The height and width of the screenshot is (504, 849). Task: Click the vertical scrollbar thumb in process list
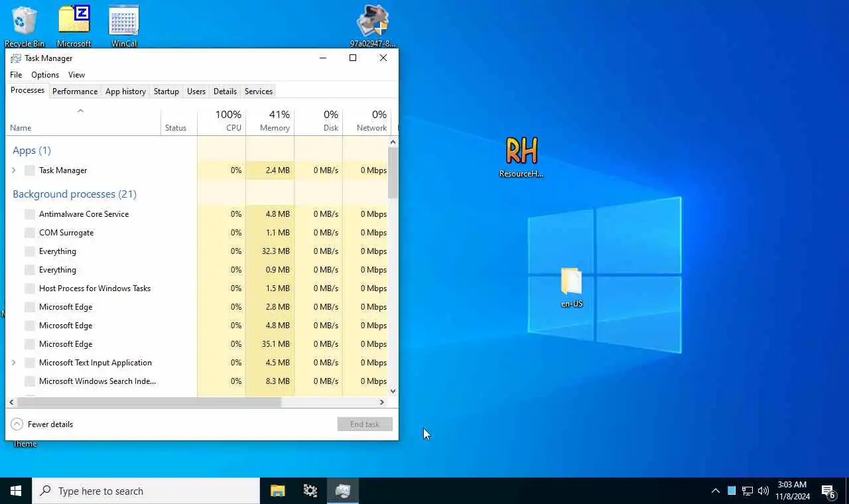[393, 173]
